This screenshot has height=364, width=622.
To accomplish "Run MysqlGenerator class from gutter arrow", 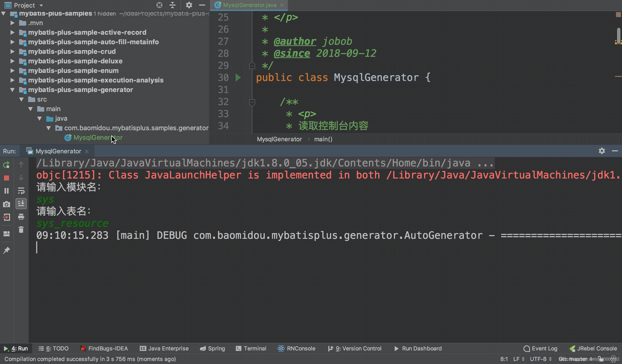I will pyautogui.click(x=238, y=77).
